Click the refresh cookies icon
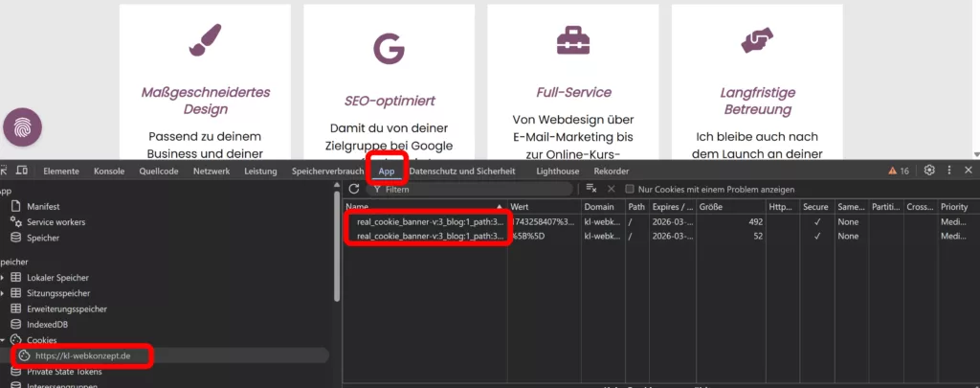 click(354, 189)
